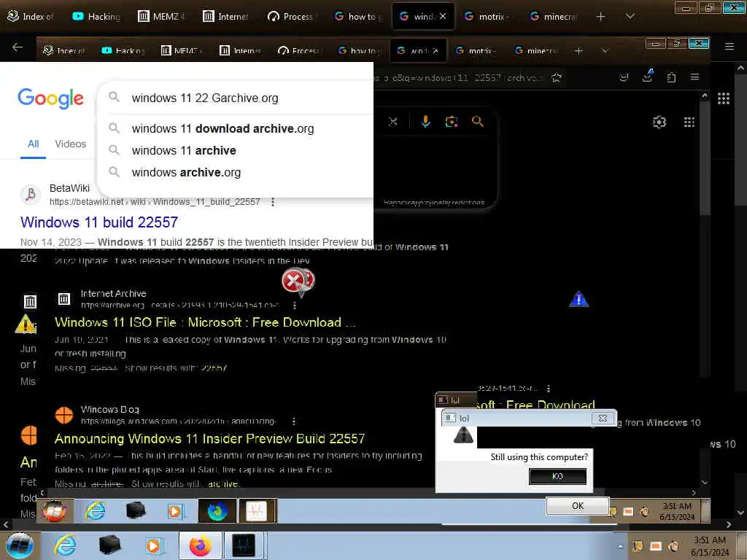This screenshot has height=560, width=747.
Task: Clear the dark search box with X icon
Action: pos(393,122)
